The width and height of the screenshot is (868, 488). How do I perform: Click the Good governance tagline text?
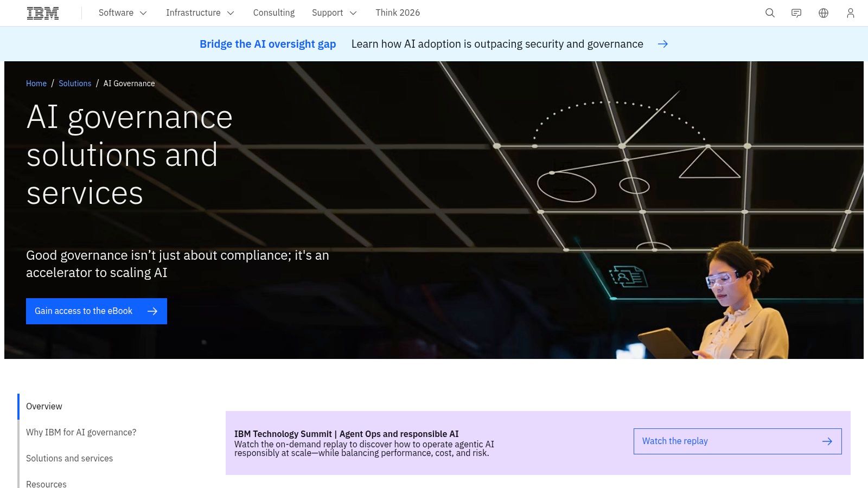tap(177, 264)
